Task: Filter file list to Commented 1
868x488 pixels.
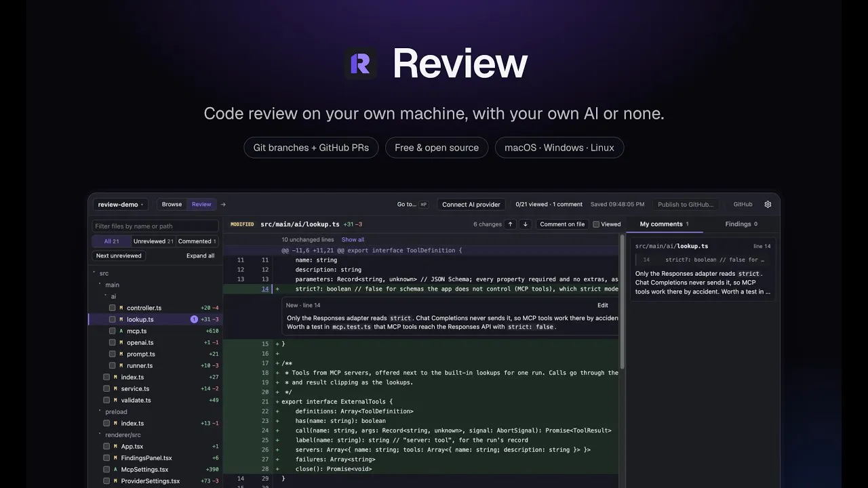Action: 197,241
